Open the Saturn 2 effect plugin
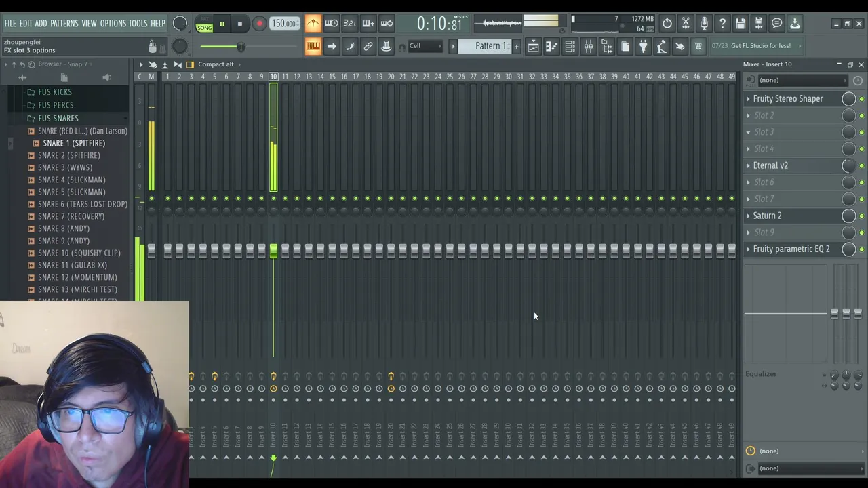Image resolution: width=868 pixels, height=488 pixels. tap(767, 216)
